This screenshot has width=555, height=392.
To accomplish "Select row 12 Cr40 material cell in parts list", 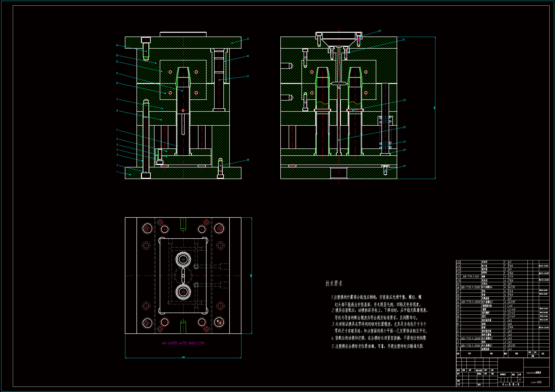I will click(x=512, y=309).
